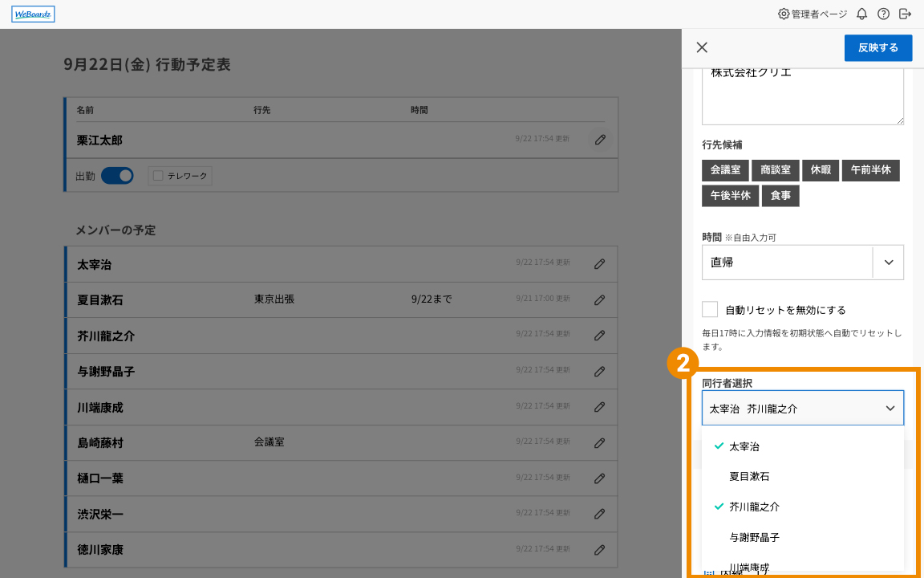Click the name 栗江太郎
Viewport: 924px width, 578px height.
click(99, 140)
